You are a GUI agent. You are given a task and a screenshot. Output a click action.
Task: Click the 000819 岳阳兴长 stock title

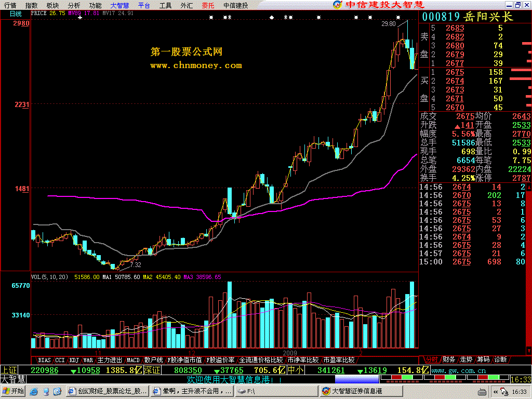[x=467, y=17]
